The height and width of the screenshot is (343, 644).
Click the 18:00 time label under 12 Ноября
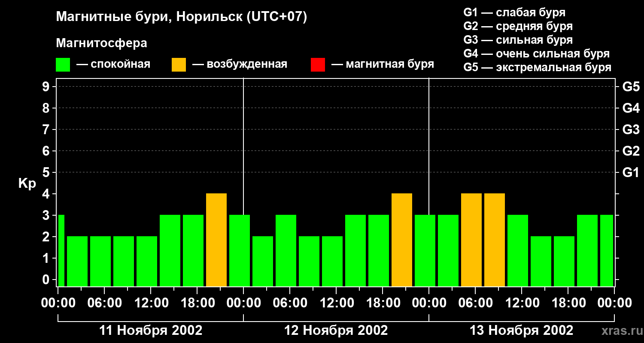[x=383, y=303]
